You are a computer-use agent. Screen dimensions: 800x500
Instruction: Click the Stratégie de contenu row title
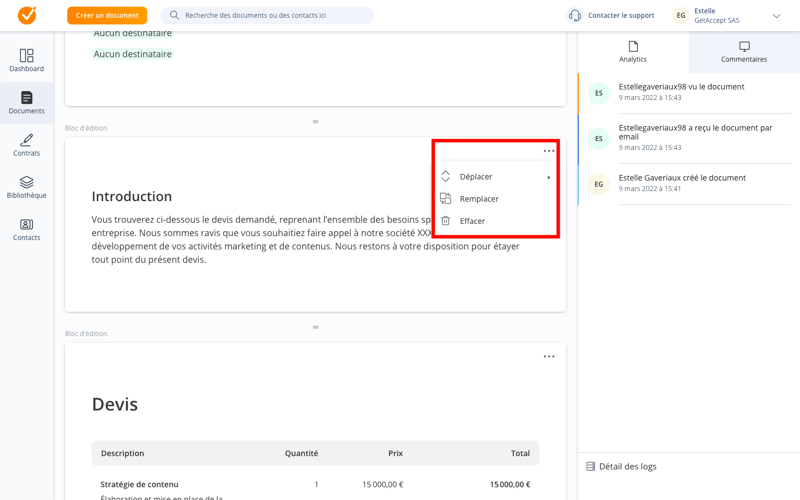click(139, 484)
